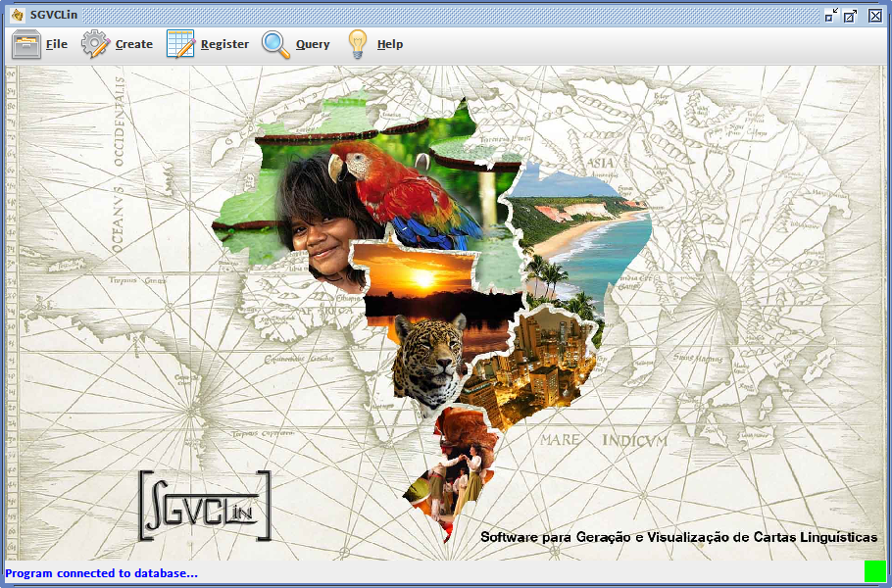Open the Help menu label
892x588 pixels.
point(390,44)
